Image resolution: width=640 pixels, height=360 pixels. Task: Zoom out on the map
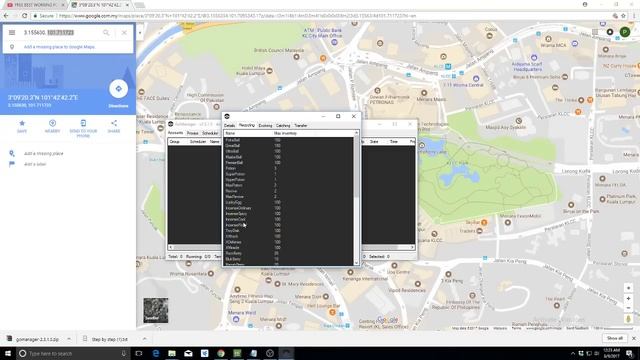629,309
